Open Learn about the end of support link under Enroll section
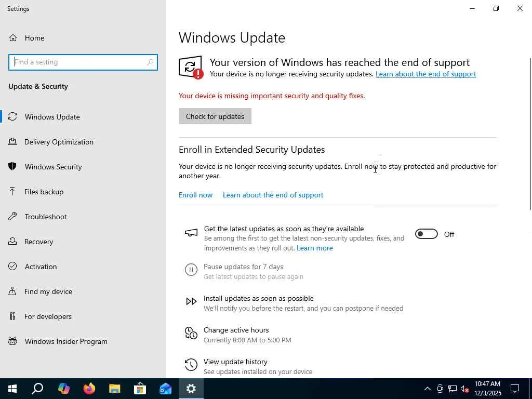Viewport: 532px width, 399px height. 273,195
